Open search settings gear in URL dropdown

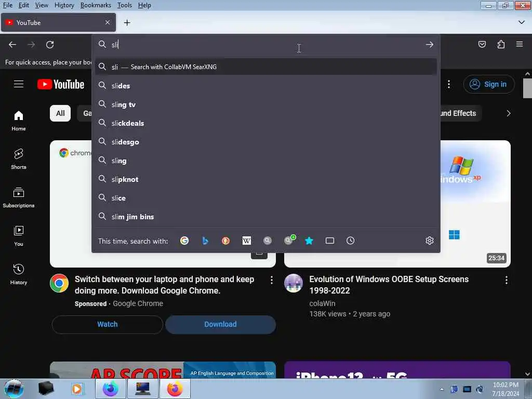tap(430, 241)
